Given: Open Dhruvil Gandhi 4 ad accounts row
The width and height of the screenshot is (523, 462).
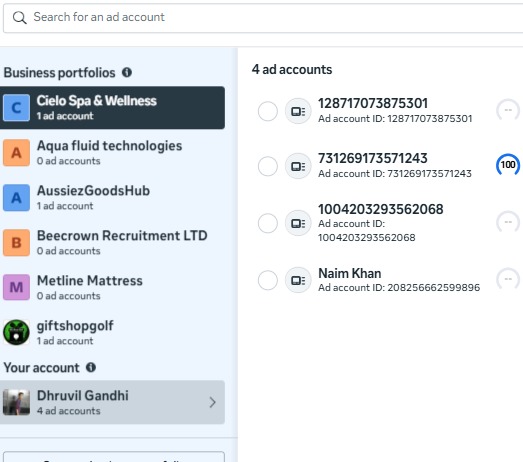Looking at the screenshot, I should coord(112,402).
